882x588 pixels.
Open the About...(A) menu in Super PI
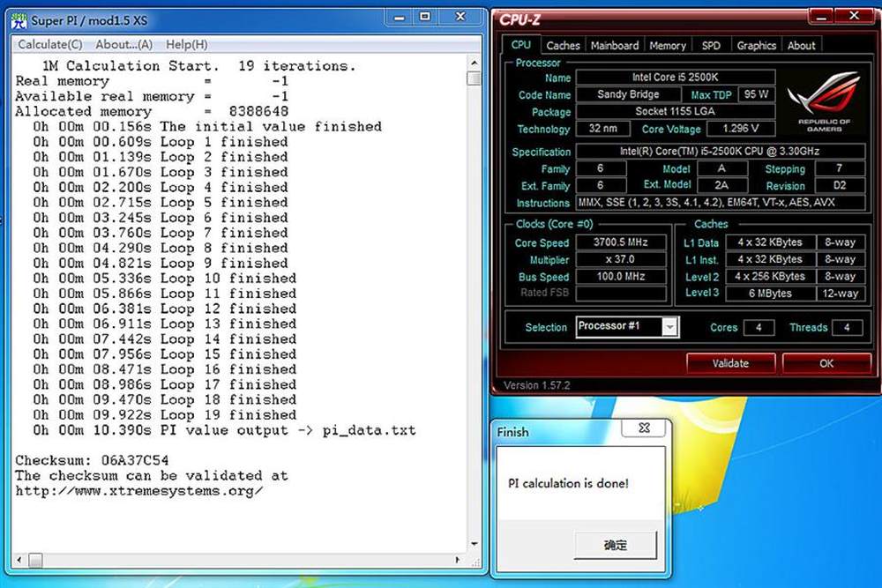coord(123,44)
